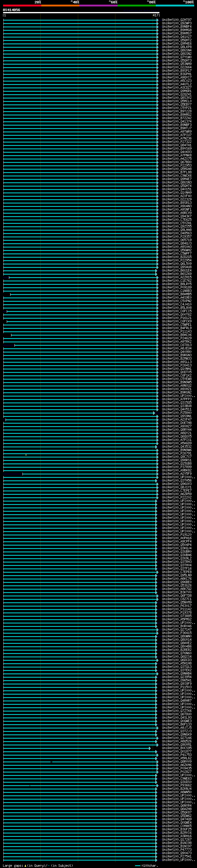
Task: Click the orange ~40% identity color segment
Action: pyautogui.click(x=60, y=6)
